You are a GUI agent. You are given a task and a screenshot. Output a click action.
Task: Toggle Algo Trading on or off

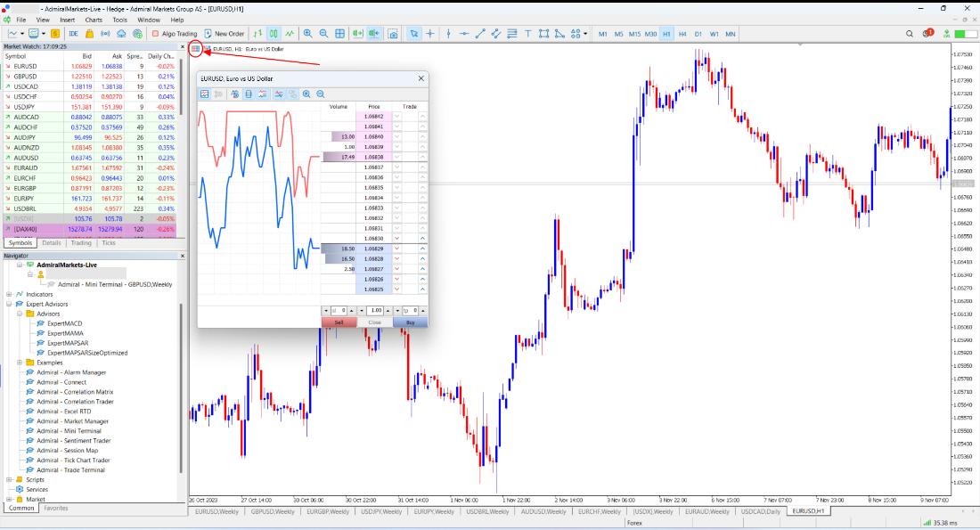(175, 34)
